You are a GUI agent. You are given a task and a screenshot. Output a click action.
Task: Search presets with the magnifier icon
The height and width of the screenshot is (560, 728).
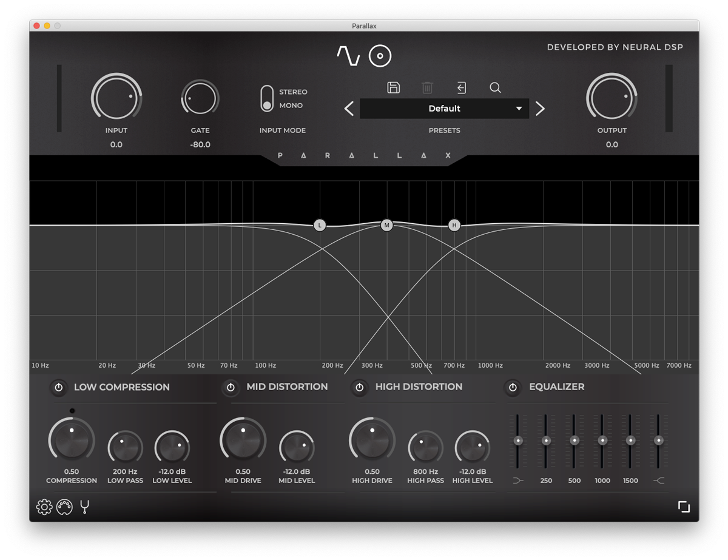point(495,87)
